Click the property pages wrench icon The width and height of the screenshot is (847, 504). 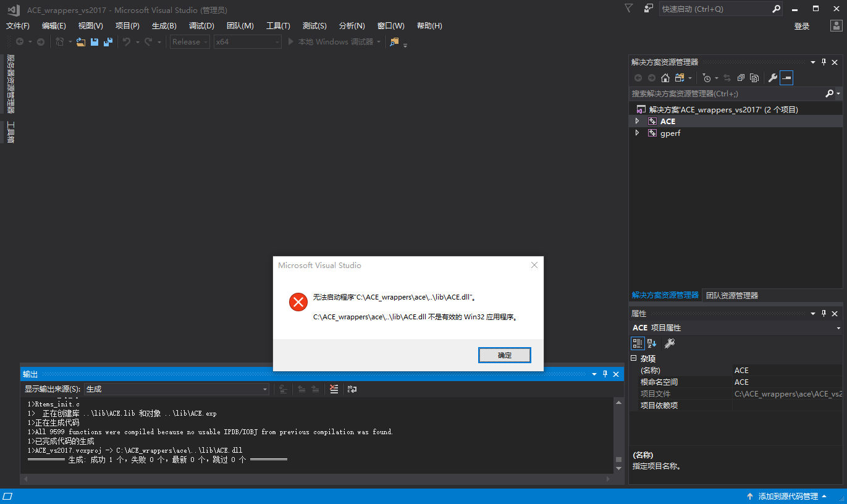pos(670,343)
